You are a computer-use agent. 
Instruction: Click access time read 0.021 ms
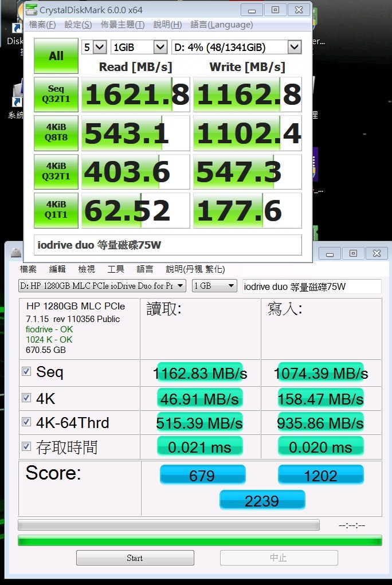coord(200,446)
